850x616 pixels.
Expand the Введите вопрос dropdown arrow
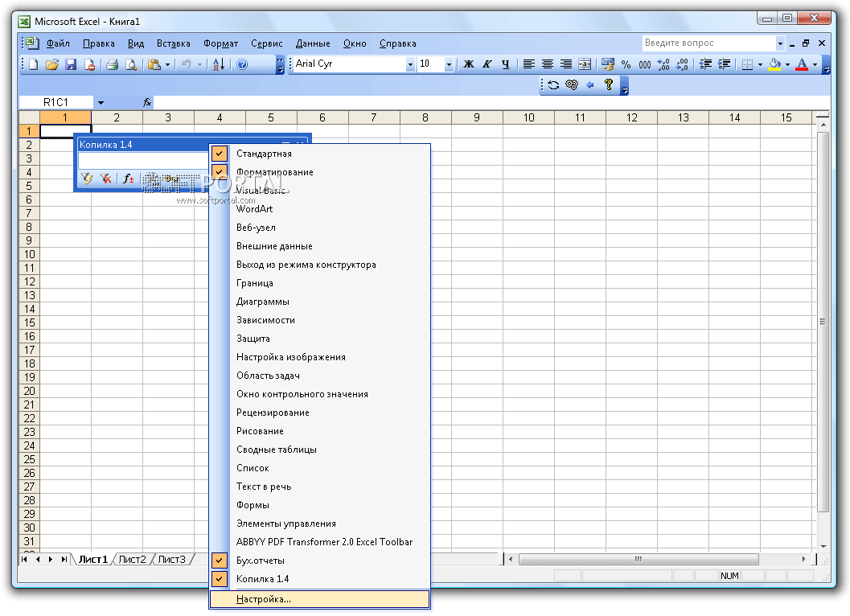coord(780,43)
